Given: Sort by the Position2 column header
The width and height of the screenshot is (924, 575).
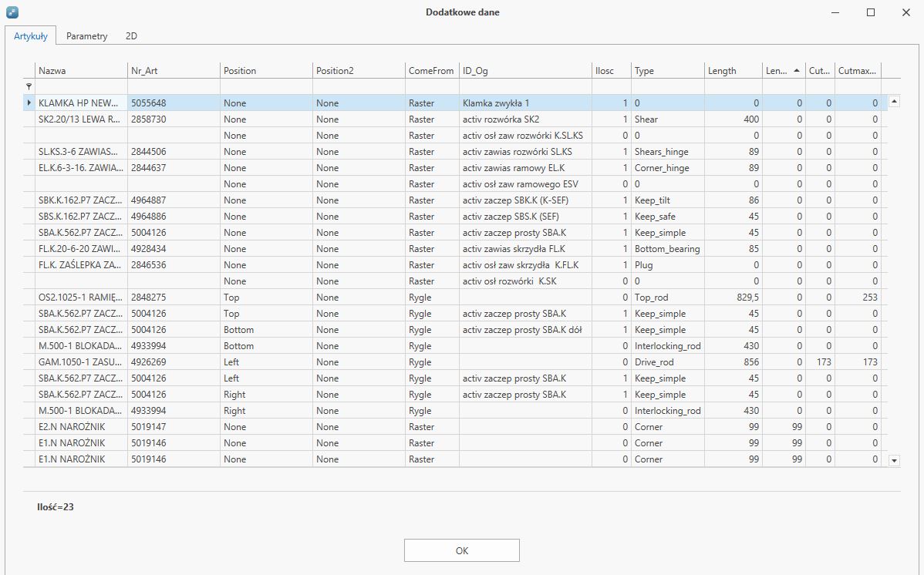Looking at the screenshot, I should [x=359, y=71].
